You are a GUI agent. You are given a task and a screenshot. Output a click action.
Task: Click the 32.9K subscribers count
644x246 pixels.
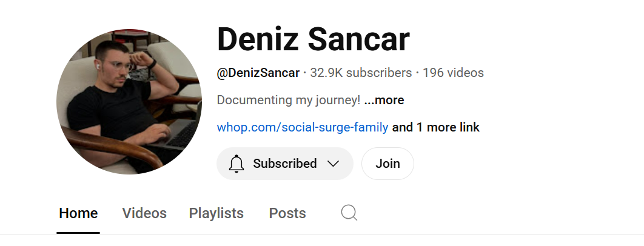coord(361,73)
